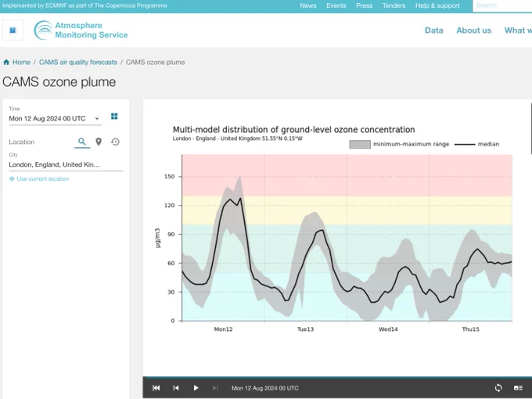Open CAMS air quality forecasts breadcrumb
532x399 pixels.
point(78,62)
